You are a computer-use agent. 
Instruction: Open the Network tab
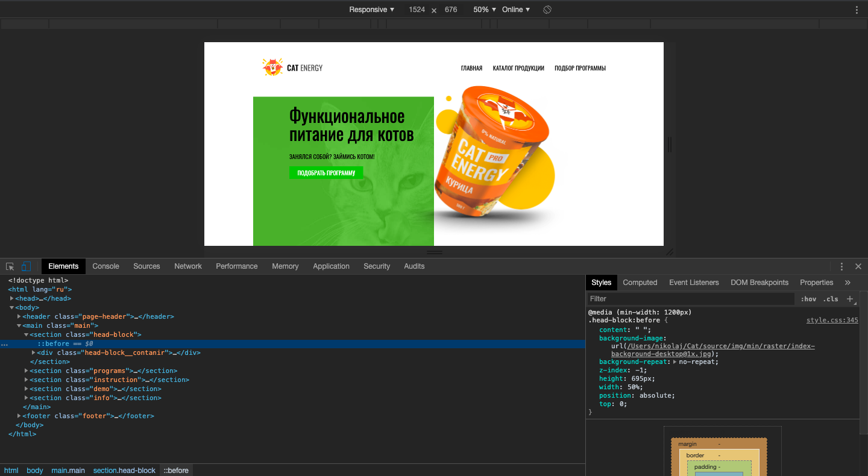point(188,266)
